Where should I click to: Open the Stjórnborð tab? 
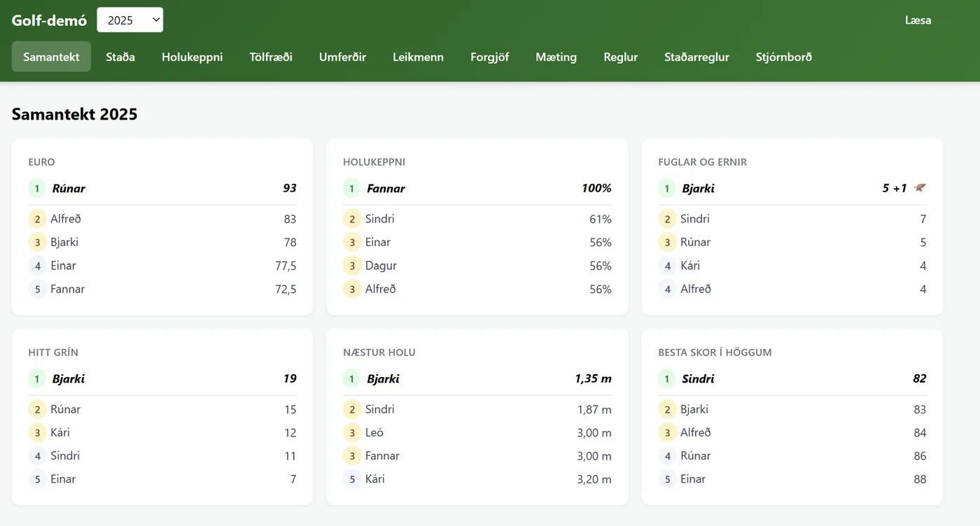pyautogui.click(x=784, y=57)
